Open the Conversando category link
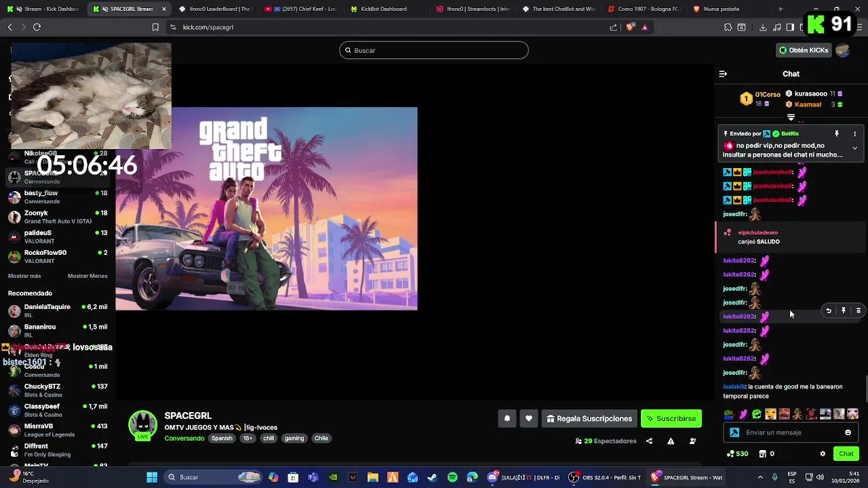This screenshot has width=868, height=488. [x=184, y=439]
